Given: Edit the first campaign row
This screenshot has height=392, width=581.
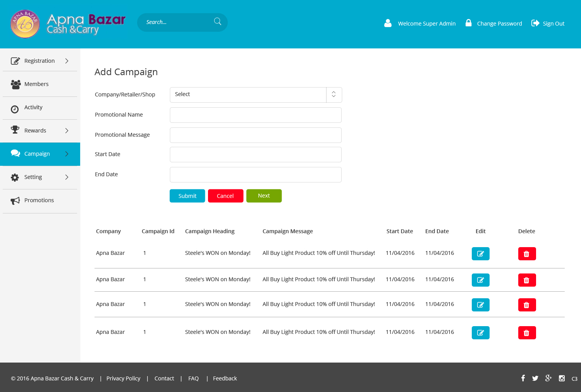Looking at the screenshot, I should pyautogui.click(x=481, y=254).
